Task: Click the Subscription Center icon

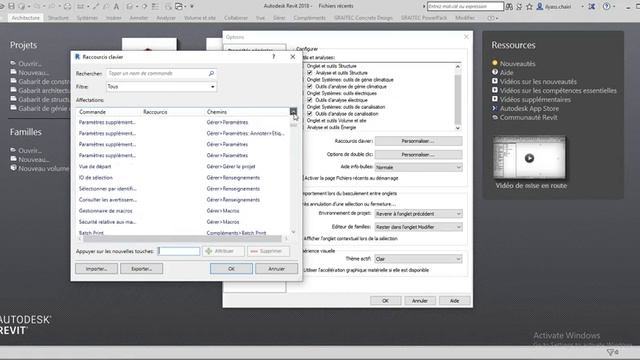Action: 519,6
